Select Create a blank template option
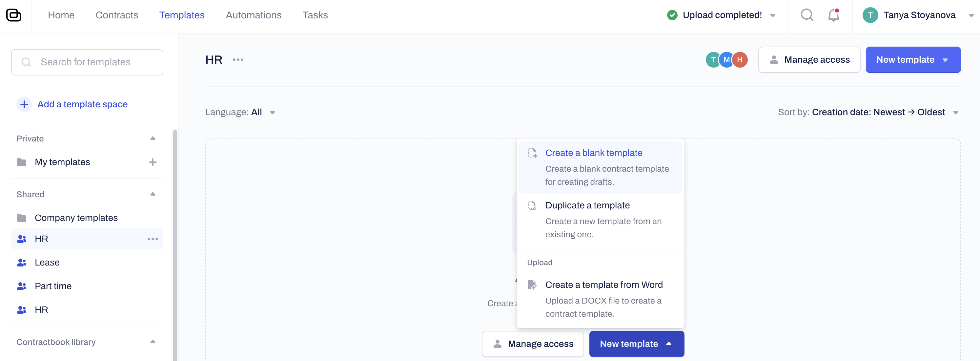The height and width of the screenshot is (361, 980). (x=594, y=153)
